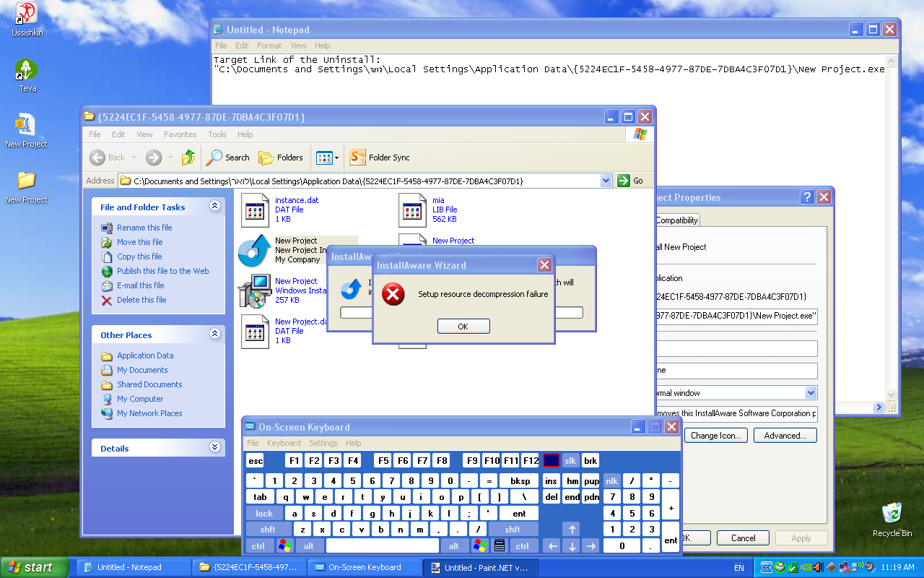
Task: Switch to the Compatibility tab in Properties
Action: (676, 220)
